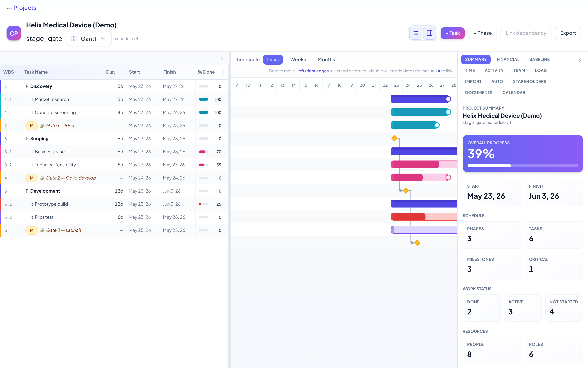
Task: Switch to list view icon
Action: [x=415, y=33]
